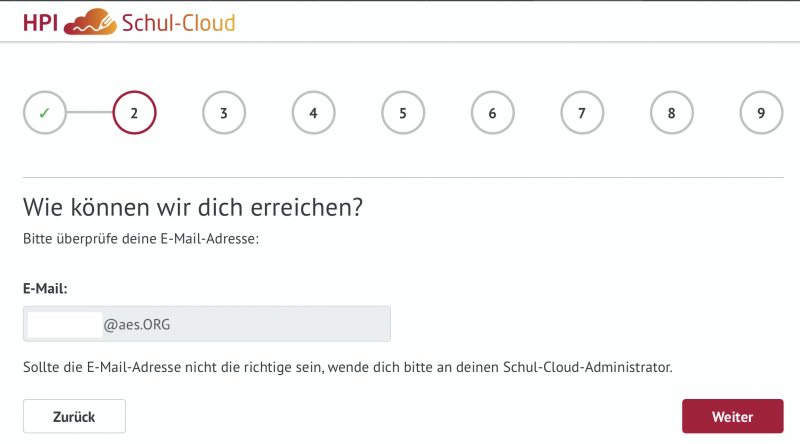
Task: Jump to final step 9 circle
Action: coord(761,113)
